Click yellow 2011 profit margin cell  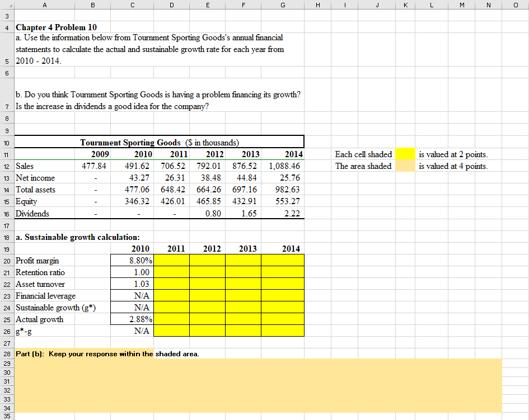(x=172, y=260)
